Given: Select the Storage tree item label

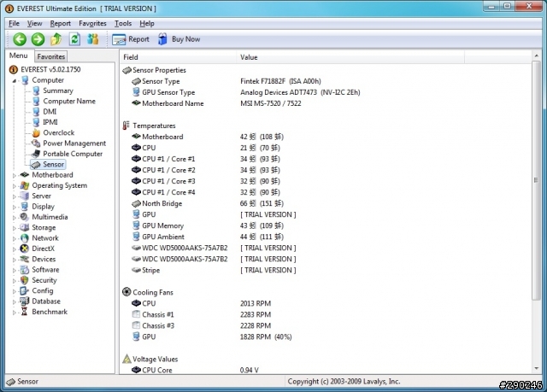Looking at the screenshot, I should [x=44, y=227].
